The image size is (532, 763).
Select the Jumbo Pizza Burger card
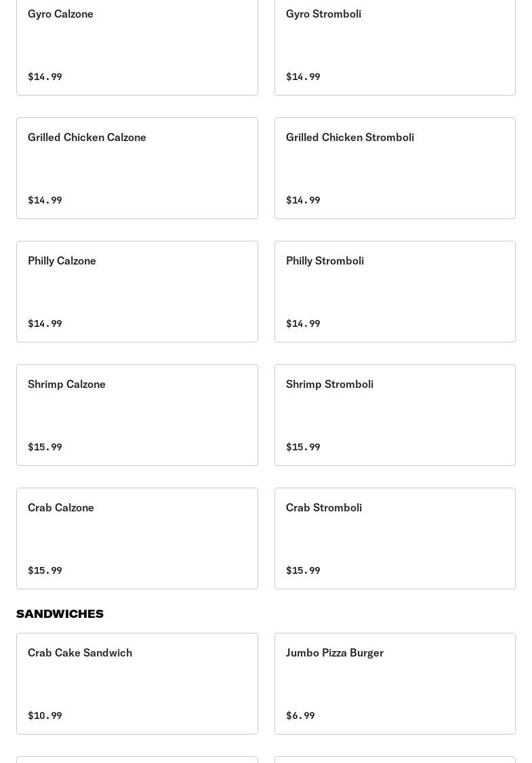pyautogui.click(x=394, y=683)
